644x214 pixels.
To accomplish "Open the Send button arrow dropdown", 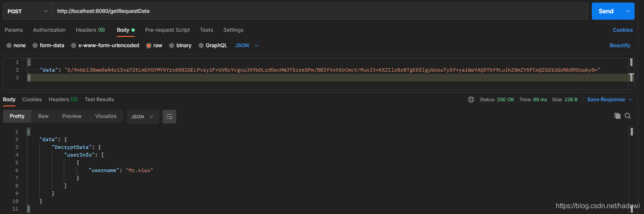I will coord(627,11).
